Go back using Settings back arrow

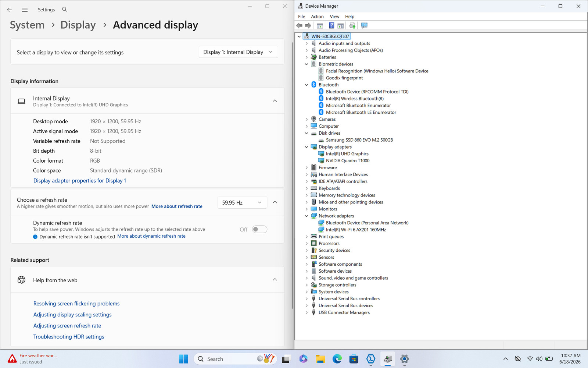(10, 10)
